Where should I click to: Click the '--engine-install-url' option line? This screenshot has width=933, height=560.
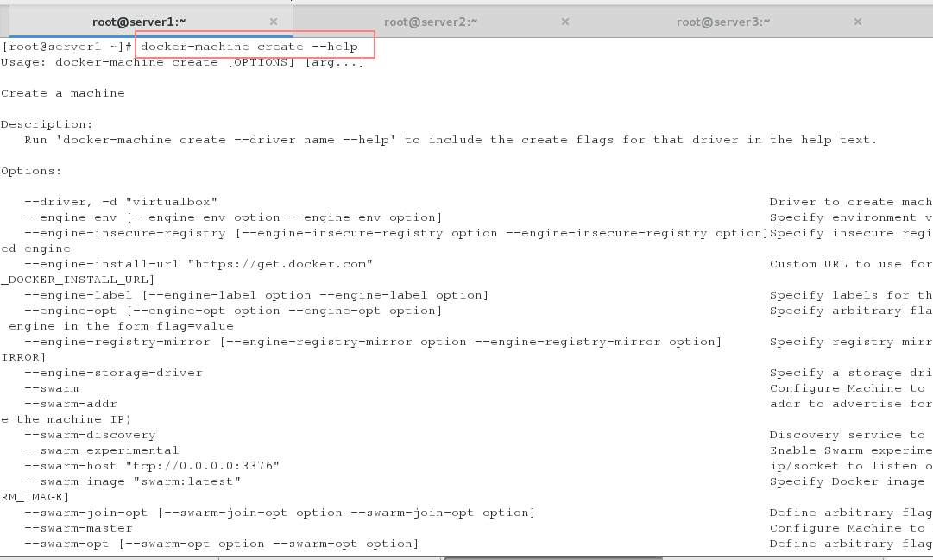199,264
